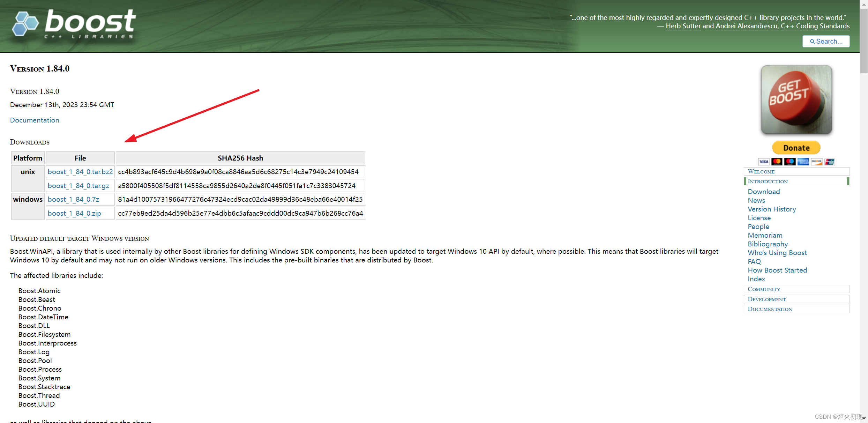This screenshot has height=423, width=868.
Task: Click the boost_1_84_0.tar.bz2 download link
Action: tap(80, 172)
